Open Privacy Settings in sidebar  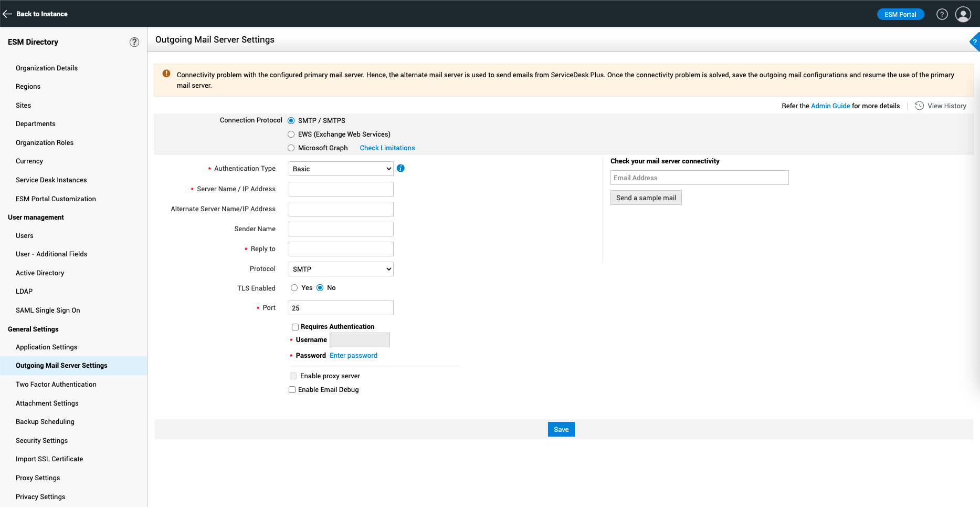tap(40, 497)
